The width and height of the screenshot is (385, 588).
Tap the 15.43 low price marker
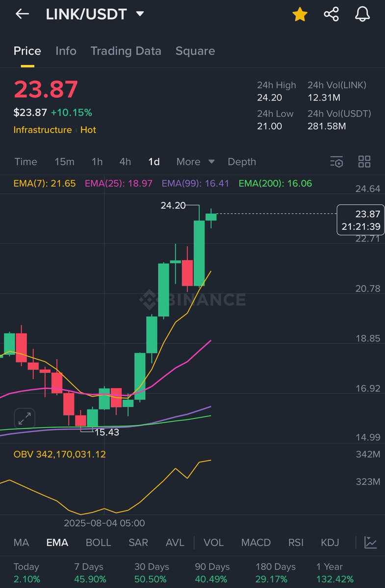click(107, 432)
